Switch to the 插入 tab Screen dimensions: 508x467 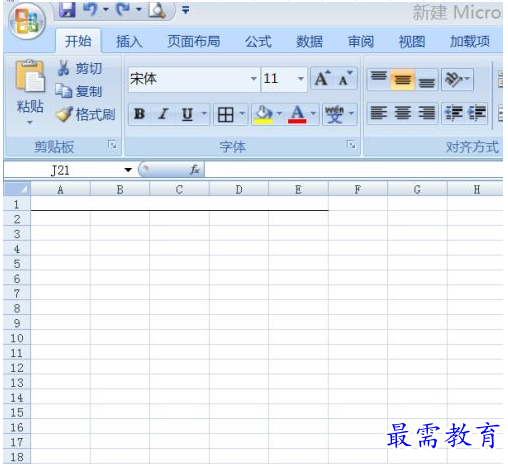[129, 42]
